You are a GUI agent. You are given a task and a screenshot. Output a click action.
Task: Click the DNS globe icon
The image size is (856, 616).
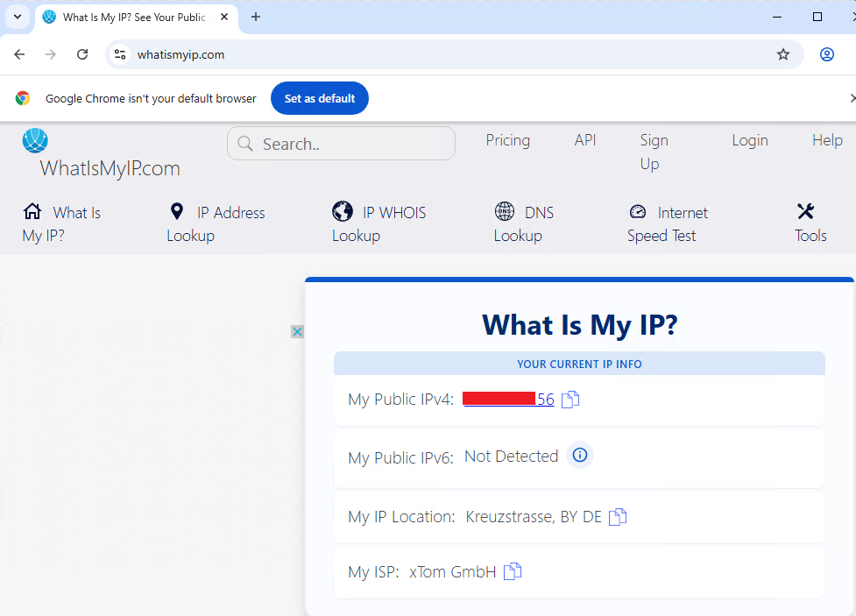pos(505,211)
